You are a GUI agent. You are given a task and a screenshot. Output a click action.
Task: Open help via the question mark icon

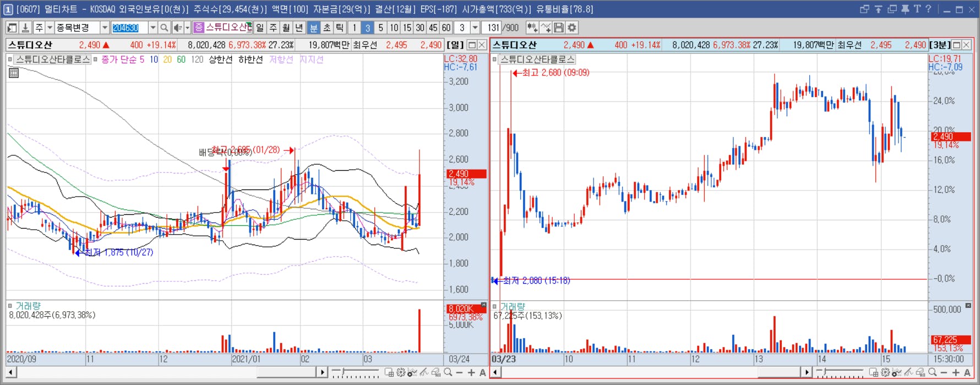(928, 9)
